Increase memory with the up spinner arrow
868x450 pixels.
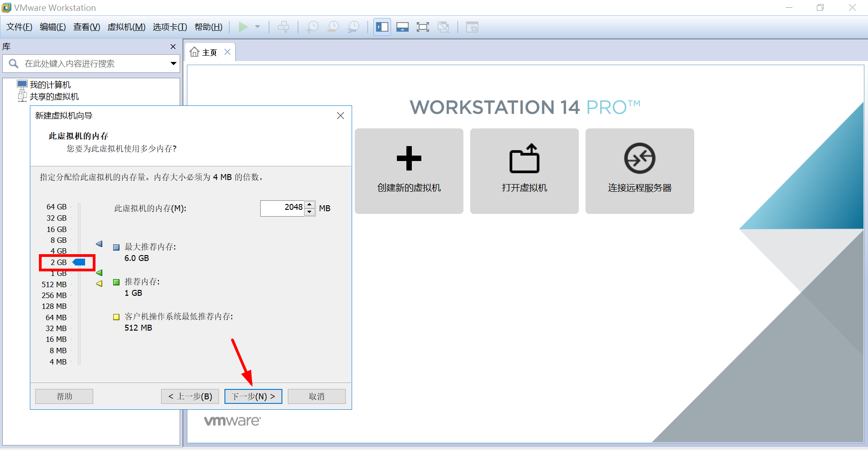point(310,204)
